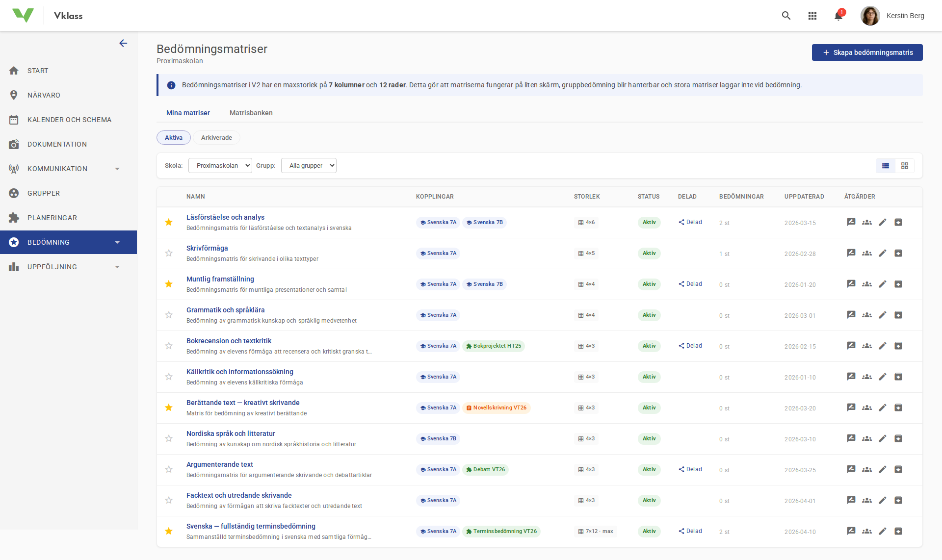Screen dimensions: 942x560
Task: Open Närvaro in sidebar
Action: coord(68,95)
